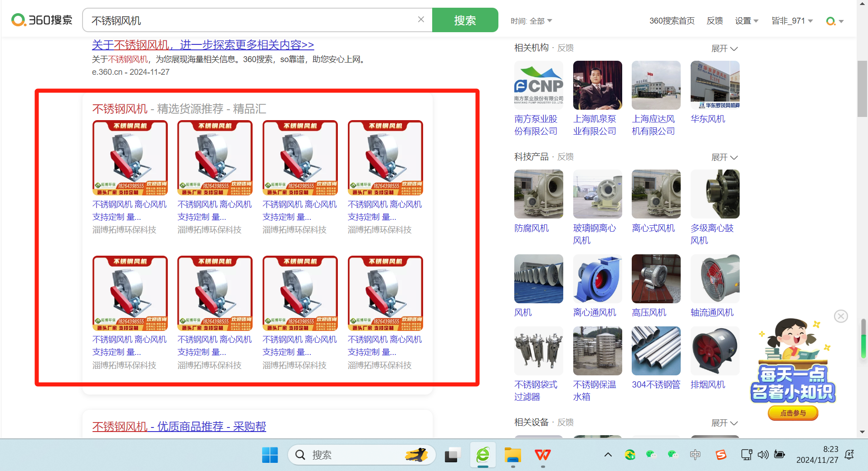Click the page's vertical scrollbar thumb
This screenshot has width=868, height=471.
pos(862,89)
